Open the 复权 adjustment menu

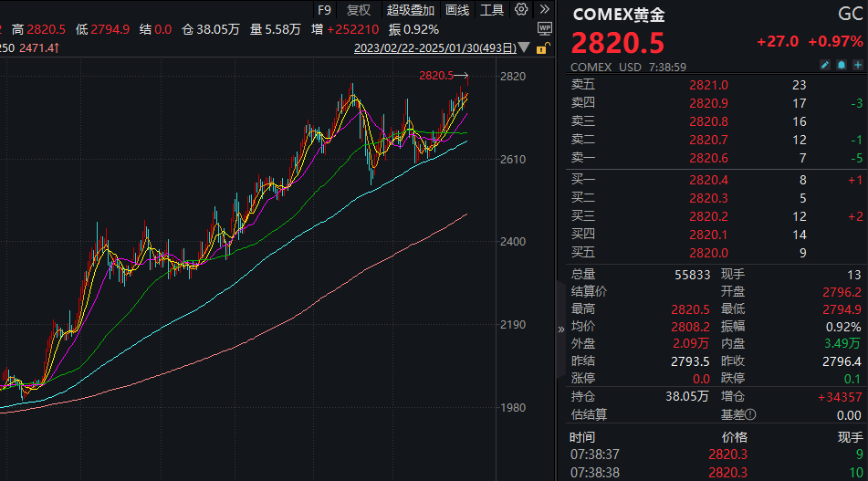tap(360, 10)
